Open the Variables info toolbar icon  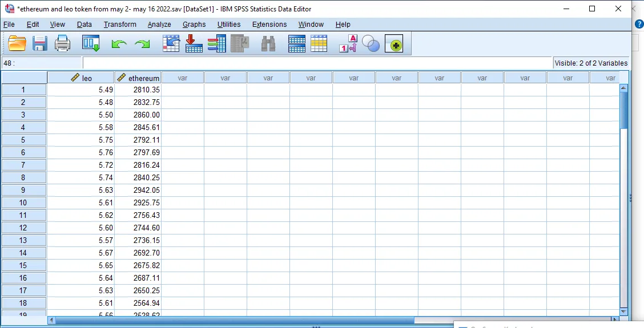217,43
